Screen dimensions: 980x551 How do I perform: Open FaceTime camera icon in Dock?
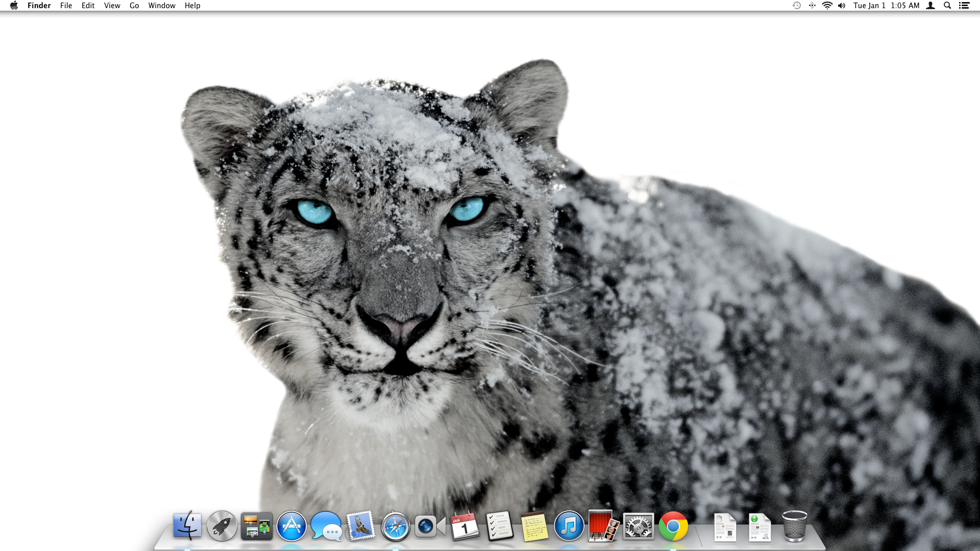pyautogui.click(x=430, y=527)
